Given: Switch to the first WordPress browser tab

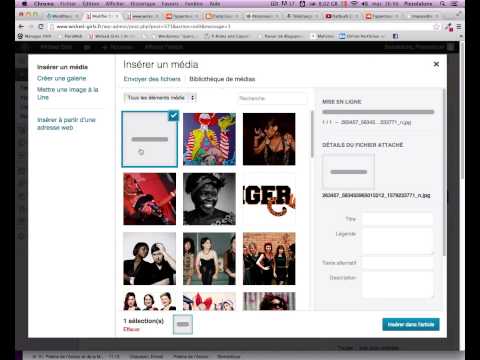Looking at the screenshot, I should pos(63,16).
